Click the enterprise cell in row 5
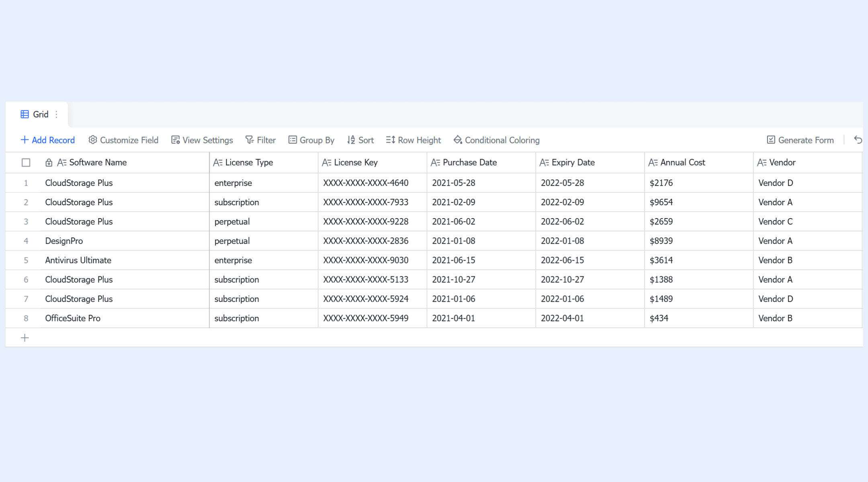 point(264,260)
